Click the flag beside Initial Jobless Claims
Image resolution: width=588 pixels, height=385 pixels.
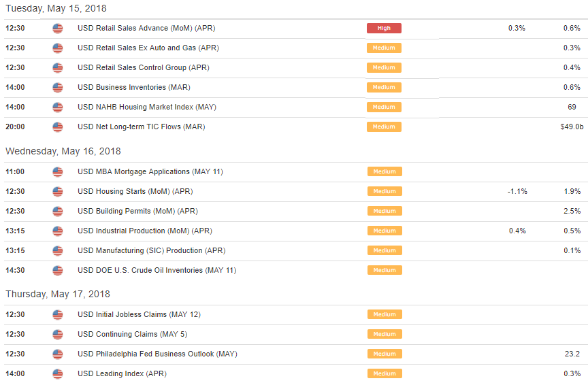tap(57, 315)
